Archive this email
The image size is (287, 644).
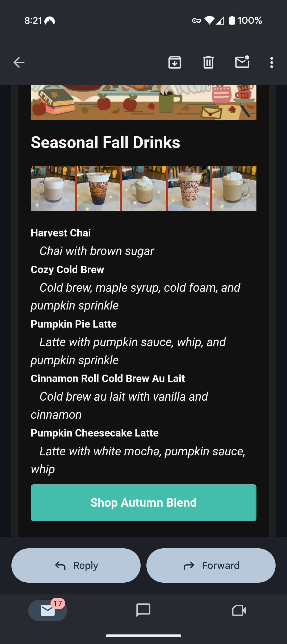click(175, 63)
